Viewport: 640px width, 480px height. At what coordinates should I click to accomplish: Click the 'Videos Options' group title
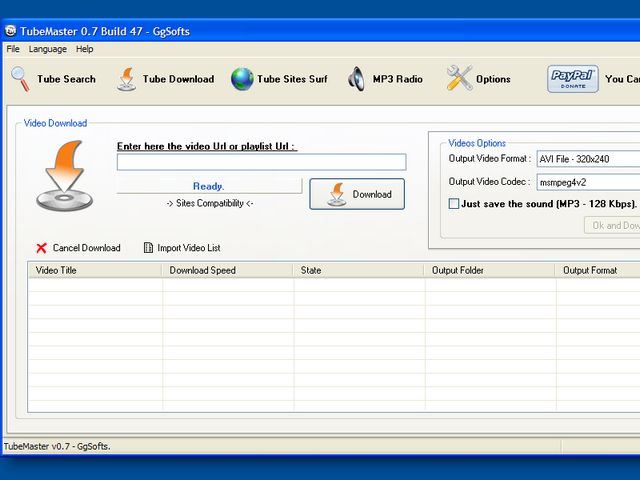pos(477,143)
